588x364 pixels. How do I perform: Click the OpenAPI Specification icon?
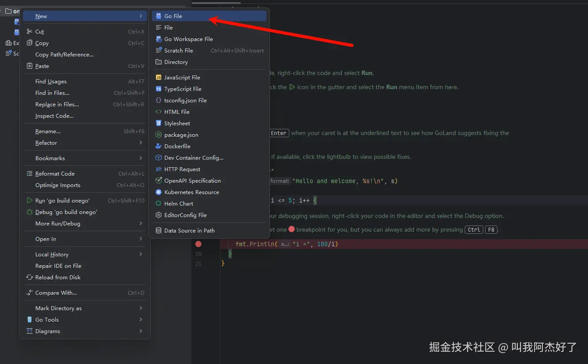pos(159,180)
